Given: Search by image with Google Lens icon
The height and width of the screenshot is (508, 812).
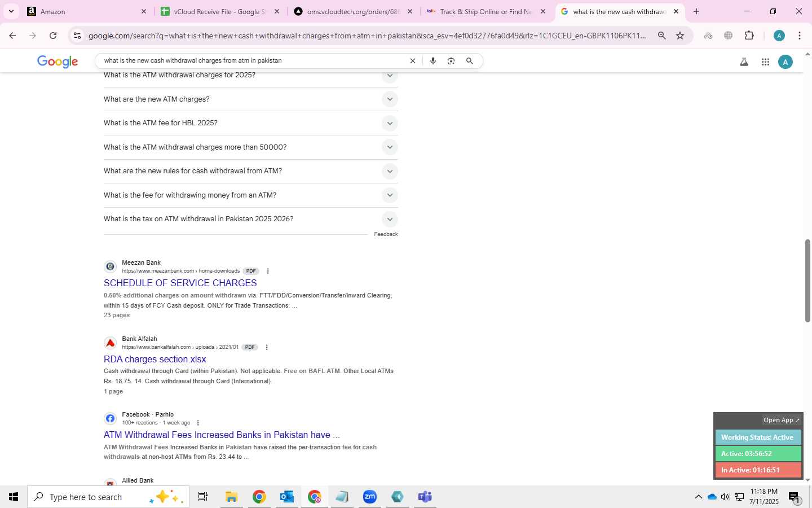Looking at the screenshot, I should 451,61.
